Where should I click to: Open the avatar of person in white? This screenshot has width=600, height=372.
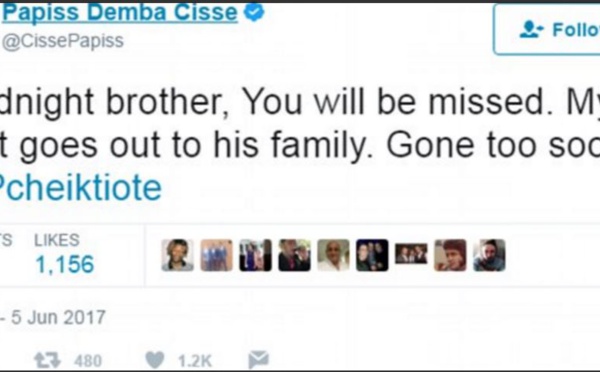[x=333, y=255]
